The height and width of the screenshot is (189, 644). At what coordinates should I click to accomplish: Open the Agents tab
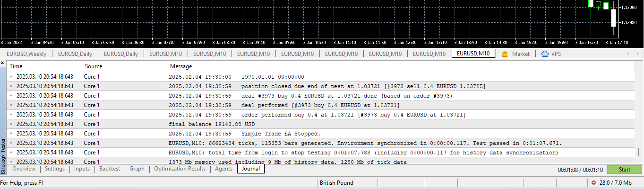(223, 169)
